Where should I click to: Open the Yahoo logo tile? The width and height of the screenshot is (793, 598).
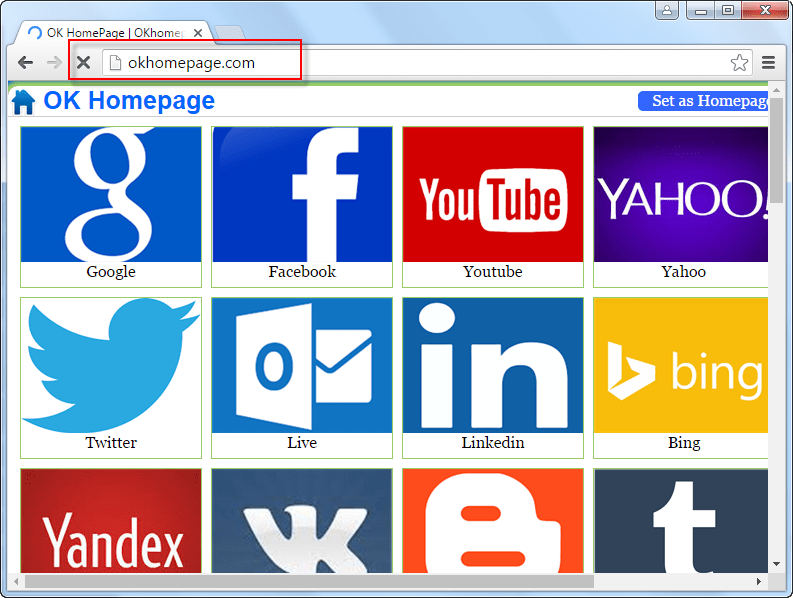click(681, 194)
